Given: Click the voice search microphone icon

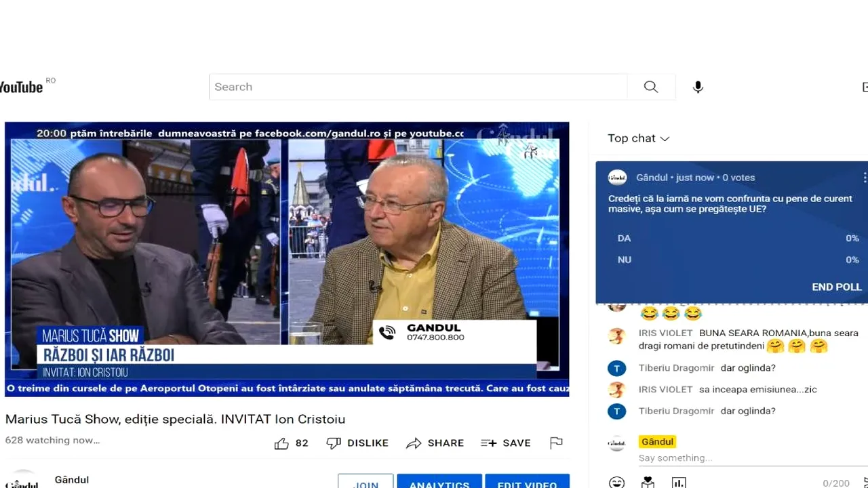Looking at the screenshot, I should pos(698,87).
